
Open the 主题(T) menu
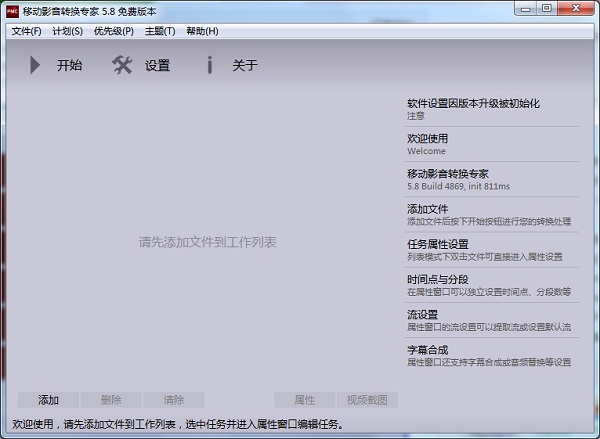[x=159, y=31]
